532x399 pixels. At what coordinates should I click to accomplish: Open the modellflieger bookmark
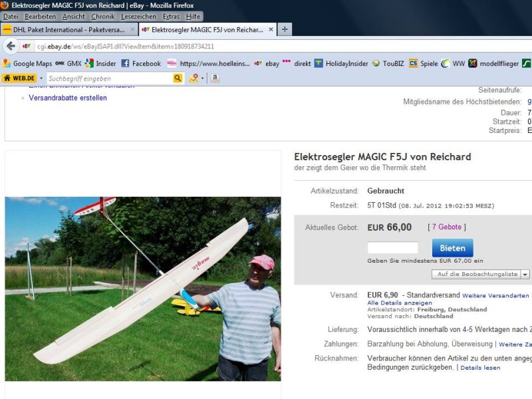[493, 63]
